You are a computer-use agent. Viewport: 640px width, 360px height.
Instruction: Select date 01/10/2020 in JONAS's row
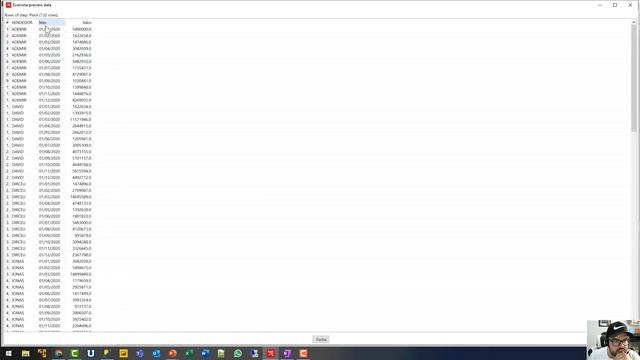click(49, 319)
